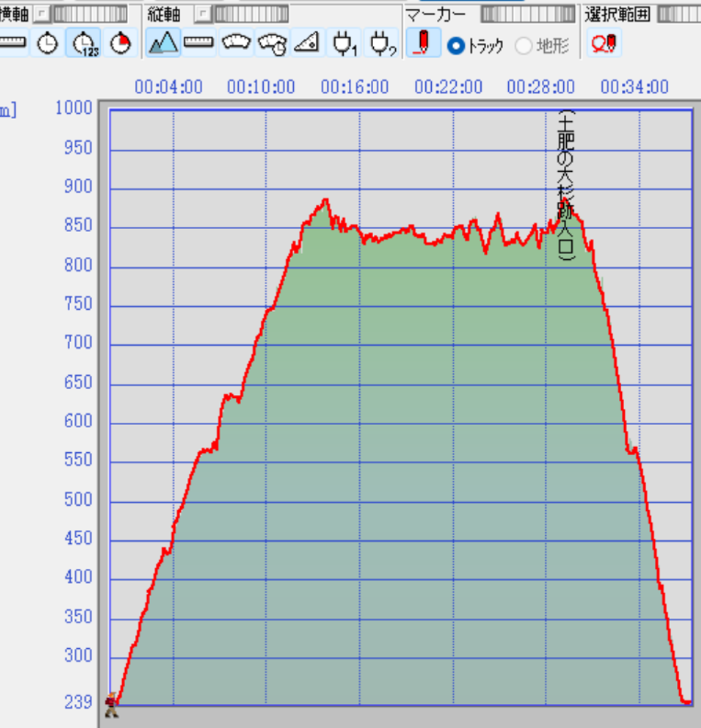Click the 400 elevation axis label

[78, 577]
